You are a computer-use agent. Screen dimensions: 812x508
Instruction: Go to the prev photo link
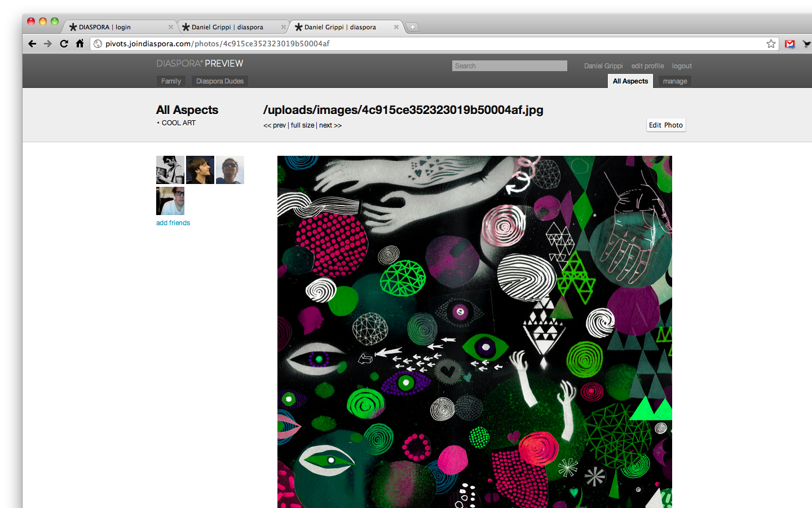275,125
